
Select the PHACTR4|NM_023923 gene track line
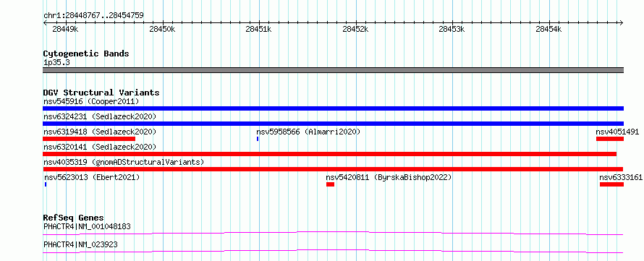333,251
